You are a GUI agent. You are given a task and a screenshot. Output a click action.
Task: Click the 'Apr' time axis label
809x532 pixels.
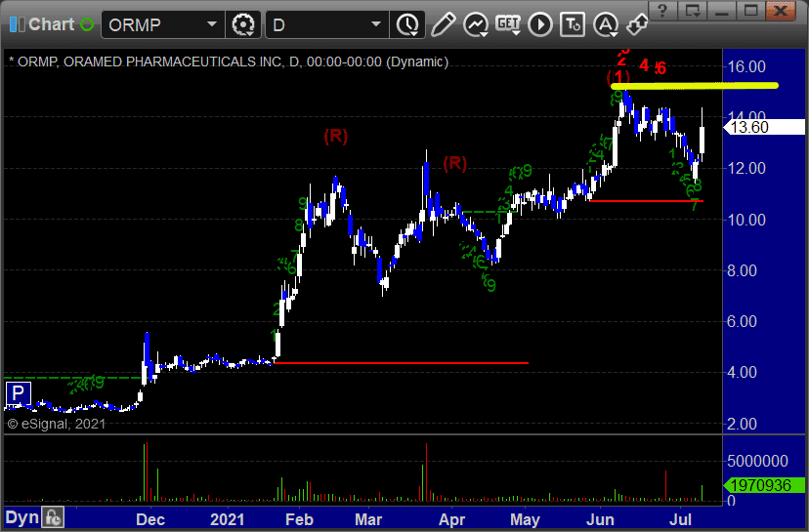(x=452, y=519)
